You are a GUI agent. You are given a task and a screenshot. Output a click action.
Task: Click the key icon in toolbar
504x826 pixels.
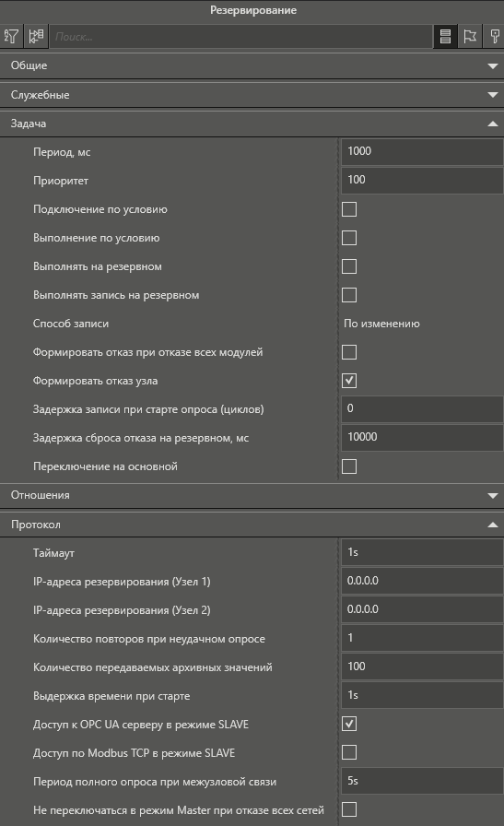pos(495,36)
